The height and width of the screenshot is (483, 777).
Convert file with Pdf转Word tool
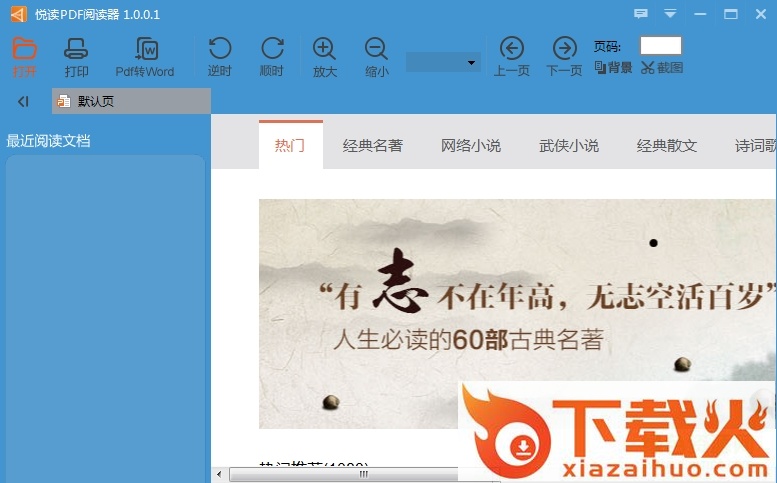tap(145, 56)
